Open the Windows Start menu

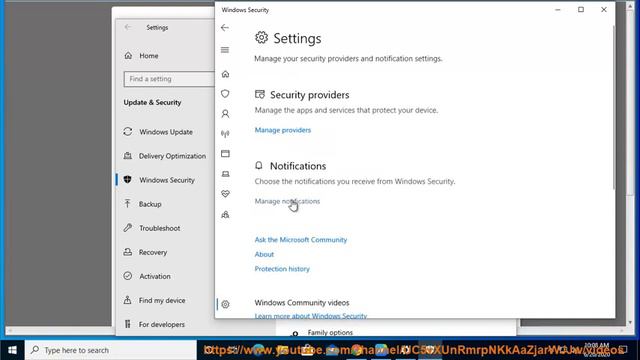12,350
